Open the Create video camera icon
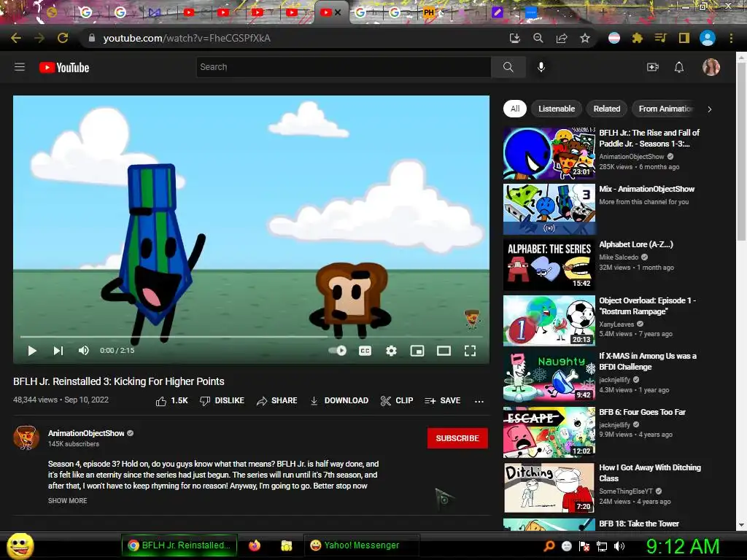 tap(652, 67)
